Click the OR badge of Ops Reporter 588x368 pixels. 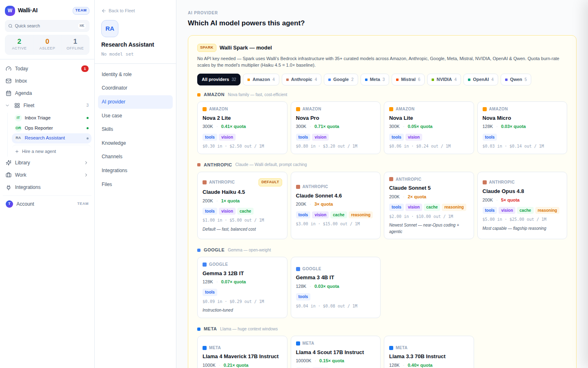[18, 128]
